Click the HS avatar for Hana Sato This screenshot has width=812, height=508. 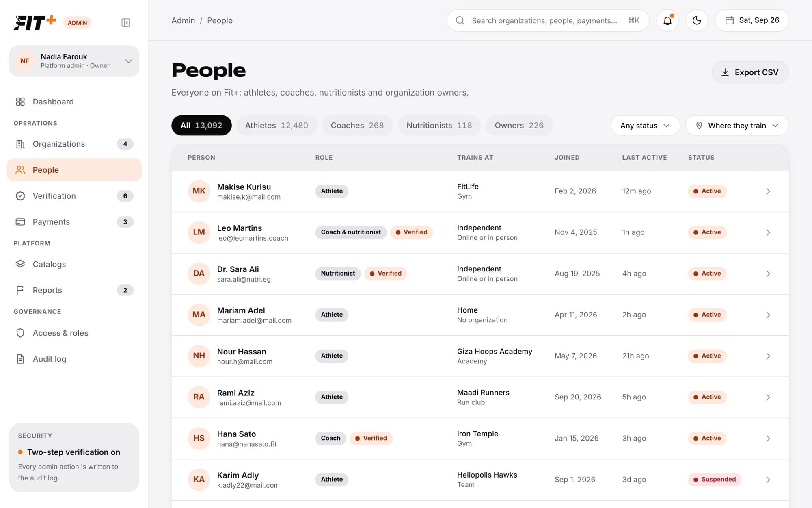199,438
